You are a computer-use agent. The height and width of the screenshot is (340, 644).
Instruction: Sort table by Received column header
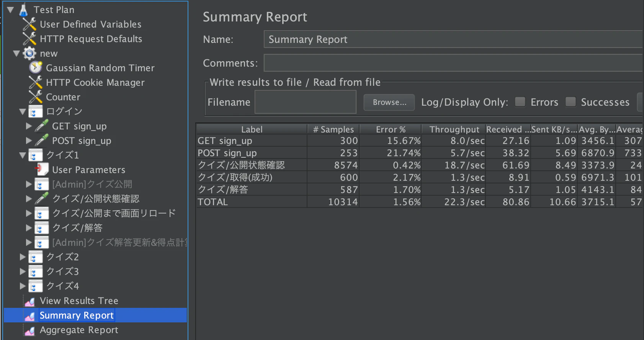(508, 129)
